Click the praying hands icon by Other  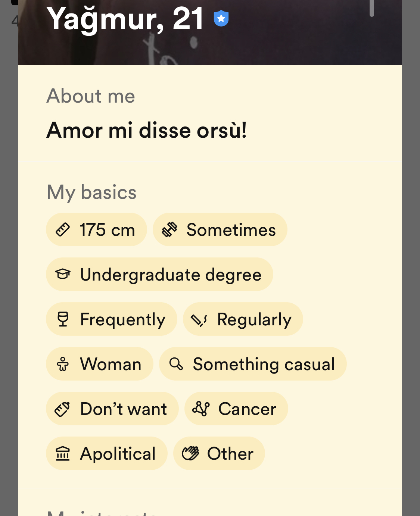click(x=190, y=453)
